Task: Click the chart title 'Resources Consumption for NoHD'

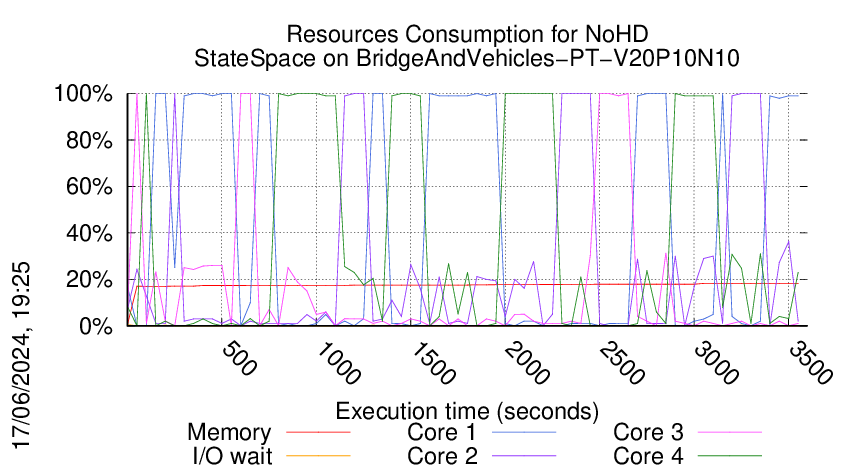Action: click(467, 34)
